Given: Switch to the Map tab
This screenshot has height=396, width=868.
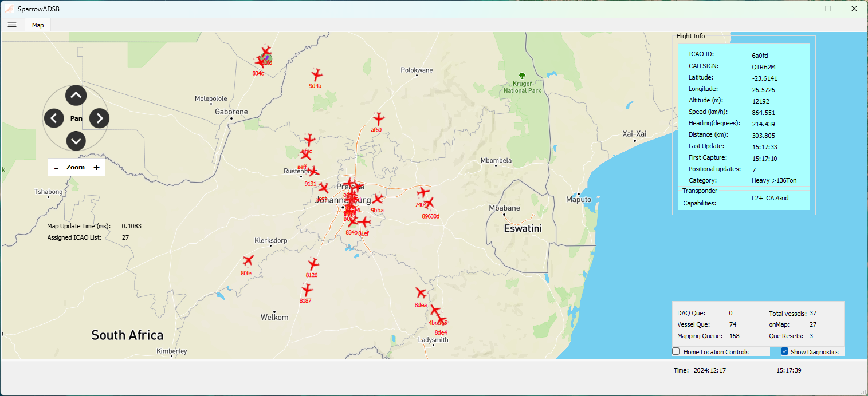Looking at the screenshot, I should pyautogui.click(x=38, y=25).
